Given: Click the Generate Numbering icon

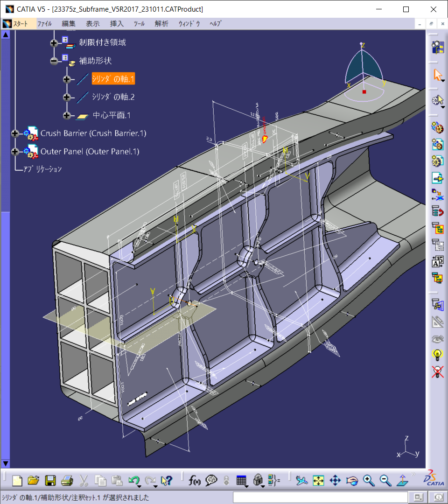Looking at the screenshot, I should pyautogui.click(x=437, y=261).
